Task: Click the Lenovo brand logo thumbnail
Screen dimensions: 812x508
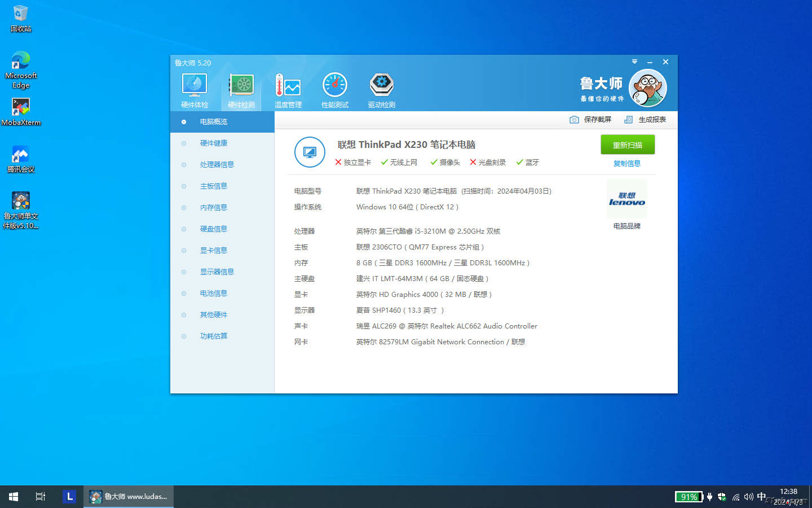Action: coord(626,199)
